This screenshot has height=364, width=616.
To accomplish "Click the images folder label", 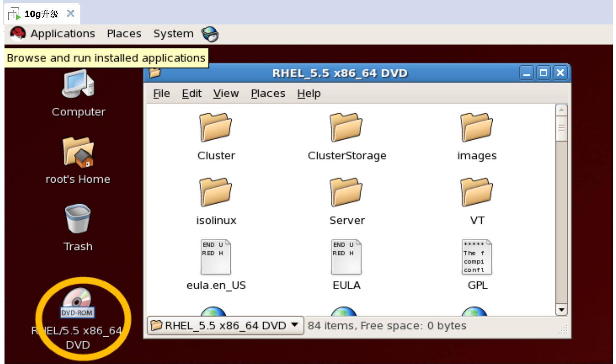I will [x=477, y=156].
